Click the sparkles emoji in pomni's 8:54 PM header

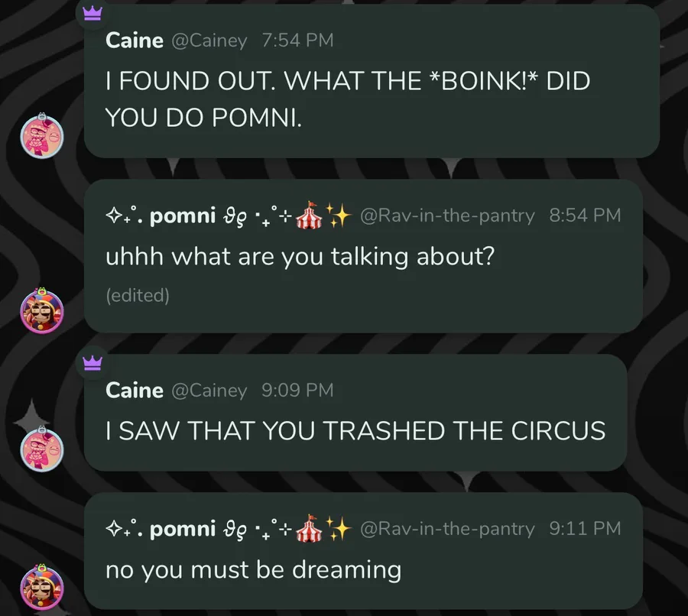point(337,215)
